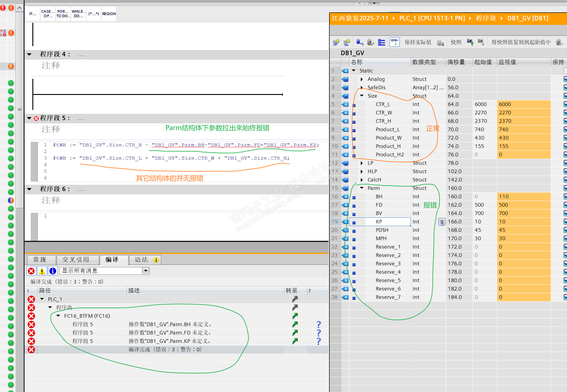
Task: Open help for Parm.KP undefined error
Action: coord(319,341)
